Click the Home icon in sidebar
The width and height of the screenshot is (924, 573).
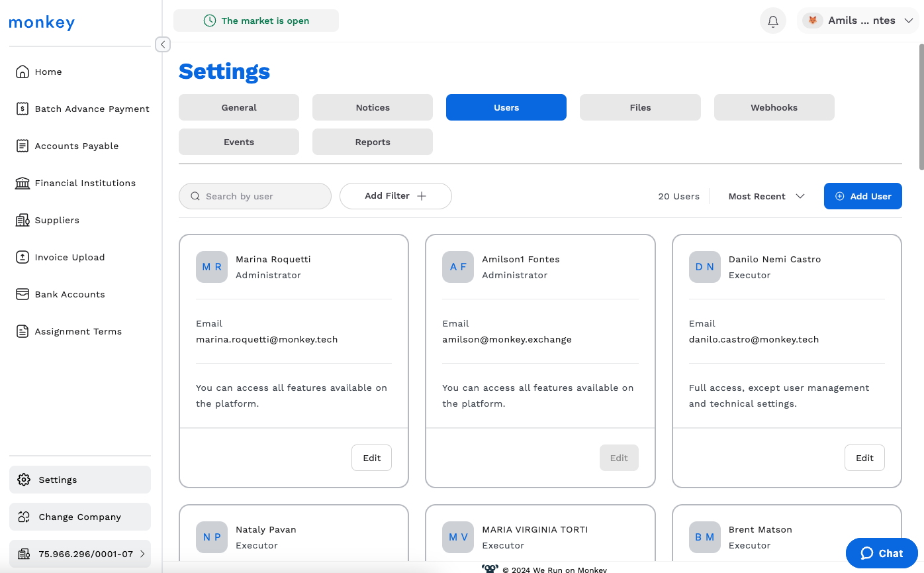[x=23, y=72]
